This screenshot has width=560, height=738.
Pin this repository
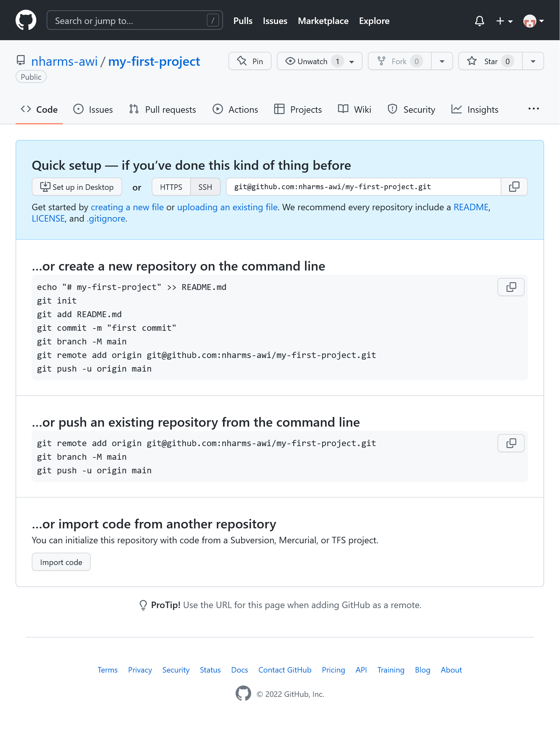click(x=250, y=61)
